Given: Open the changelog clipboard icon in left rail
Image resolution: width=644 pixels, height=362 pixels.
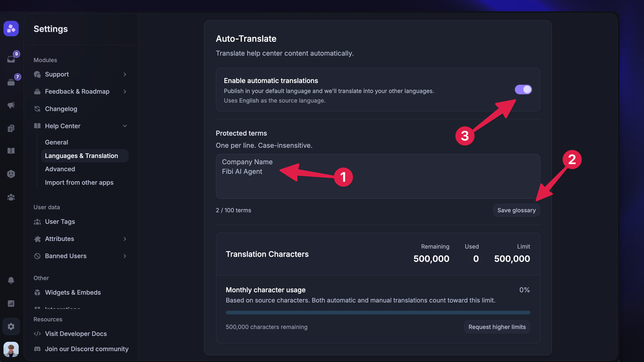Looking at the screenshot, I should pos(11,128).
